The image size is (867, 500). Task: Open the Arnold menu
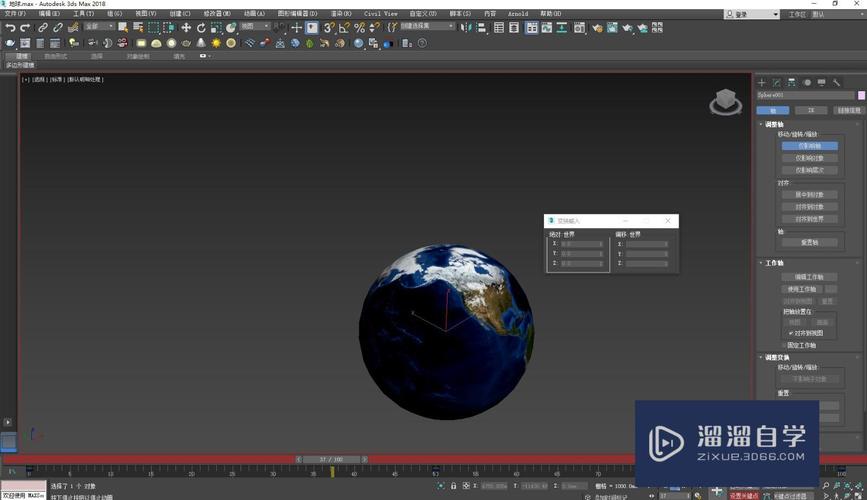(x=518, y=13)
